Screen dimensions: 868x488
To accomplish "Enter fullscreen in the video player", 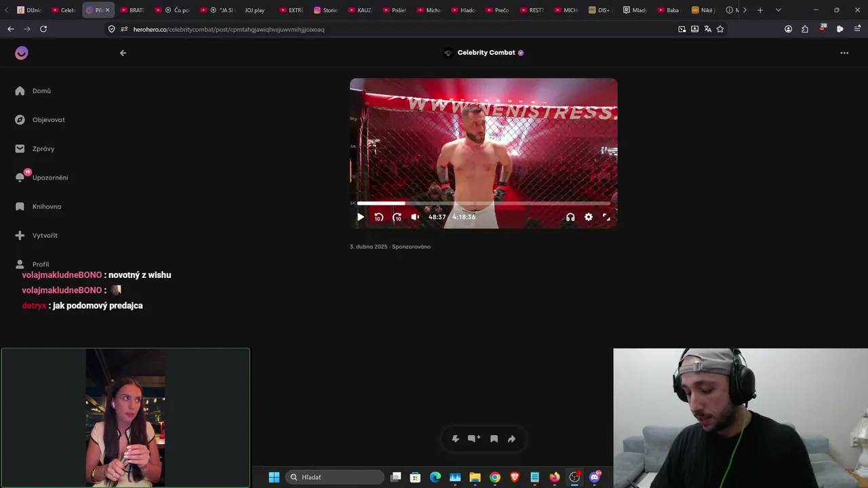I will pos(606,217).
